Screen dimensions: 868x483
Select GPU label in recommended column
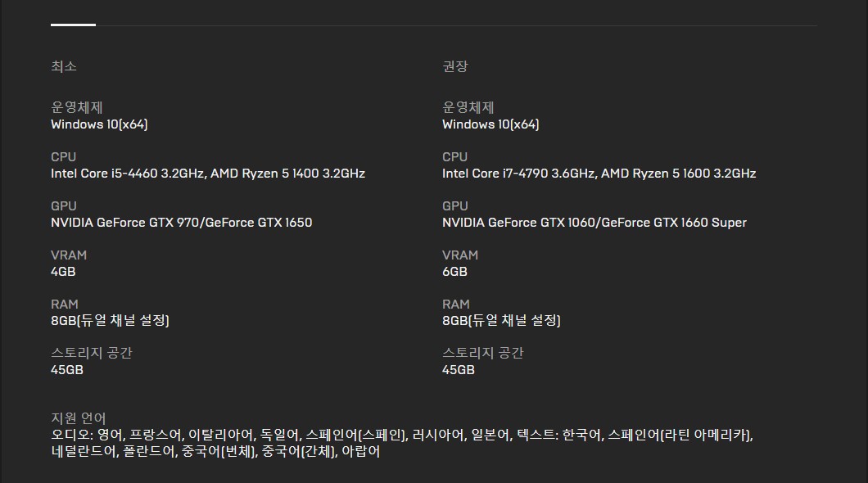455,206
